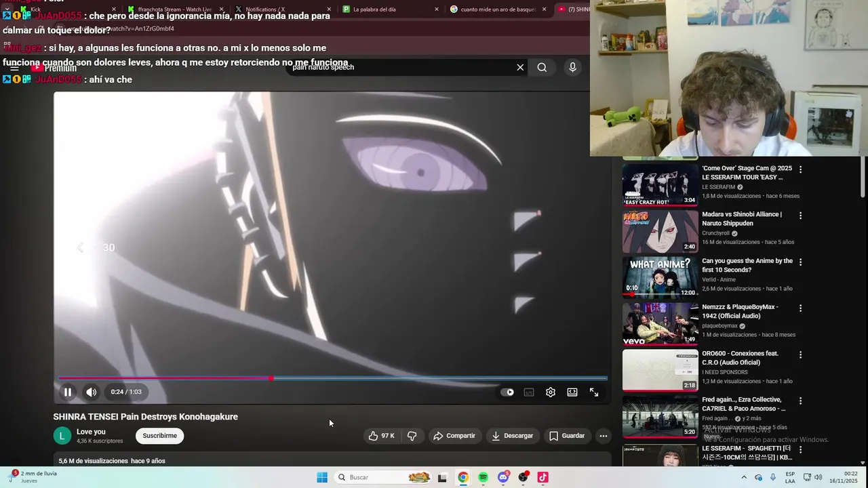Open the Love you channel avatar
This screenshot has height=488, width=868.
(62, 436)
